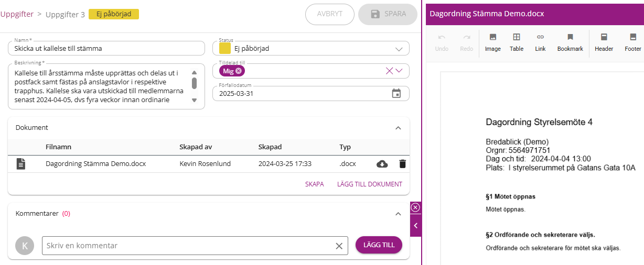The height and width of the screenshot is (265, 644).
Task: Click the K user avatar
Action: pyautogui.click(x=25, y=246)
